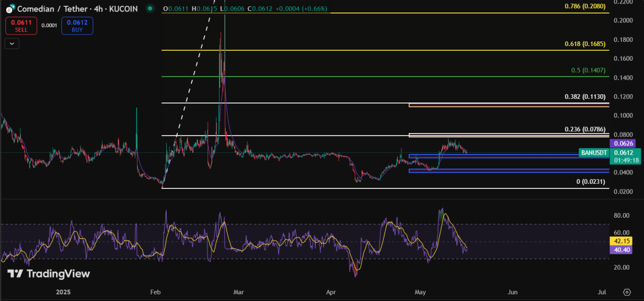
Task: Collapse the legend with chevron arrow
Action: (12, 44)
